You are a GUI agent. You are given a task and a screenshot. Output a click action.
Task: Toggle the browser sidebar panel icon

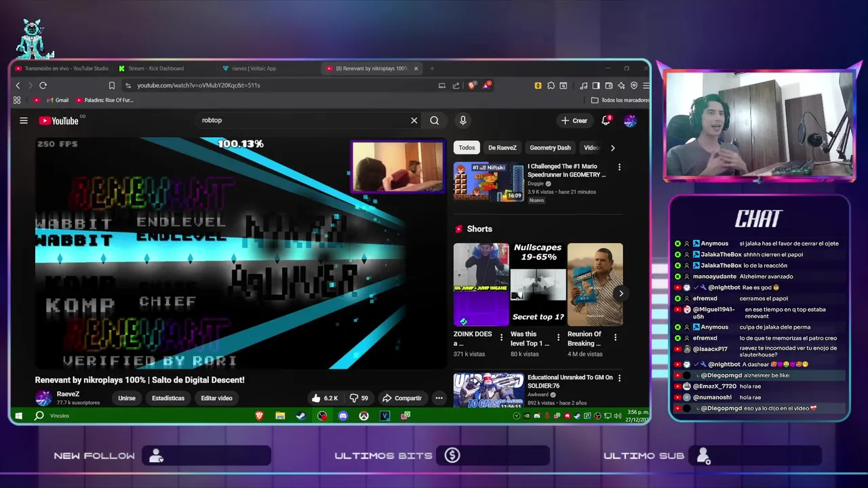pyautogui.click(x=596, y=85)
